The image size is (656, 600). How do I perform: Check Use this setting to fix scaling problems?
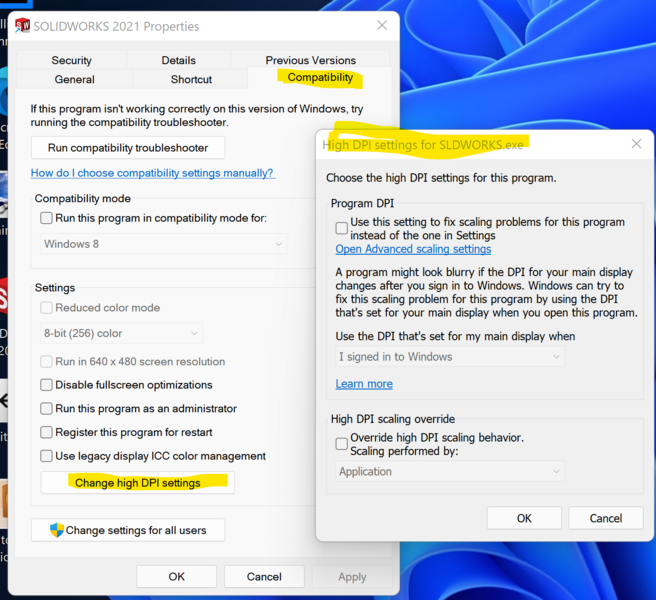click(x=342, y=228)
